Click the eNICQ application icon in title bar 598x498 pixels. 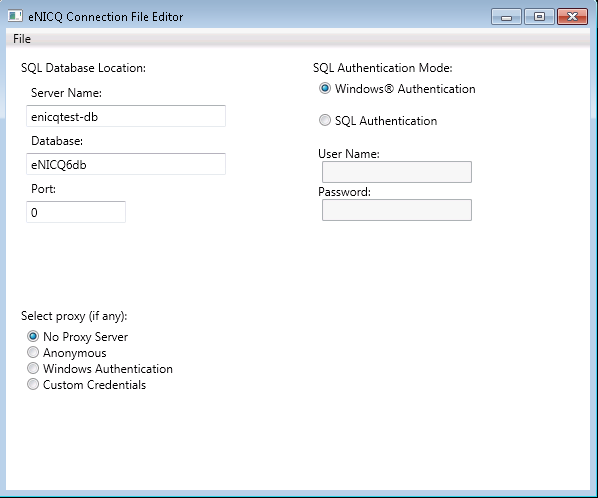(x=15, y=16)
